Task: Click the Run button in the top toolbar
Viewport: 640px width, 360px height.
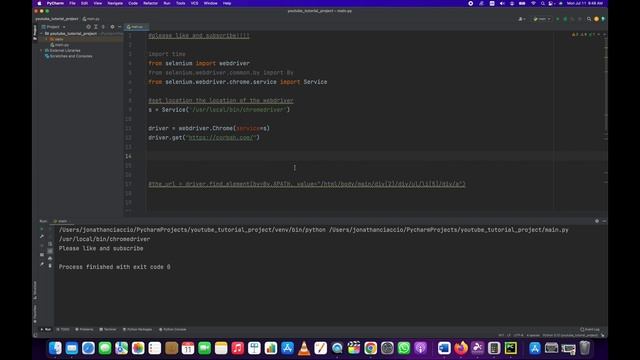Action: click(x=558, y=19)
